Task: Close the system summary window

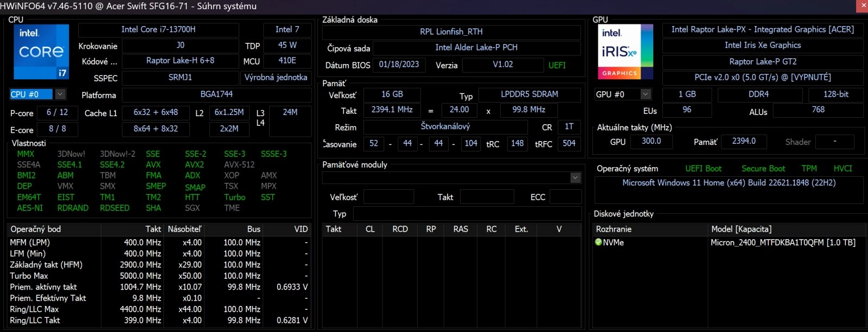Action: click(x=862, y=6)
